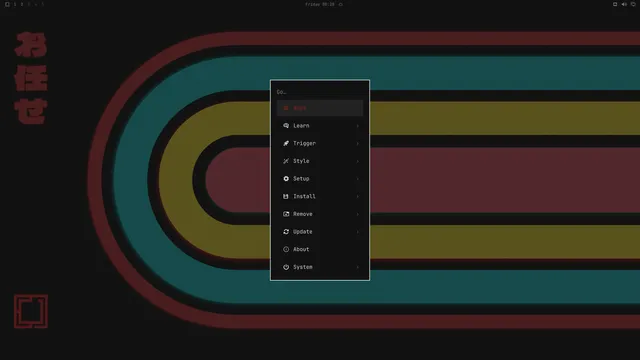Open the Remove menu entry
The height and width of the screenshot is (360, 640).
pos(320,214)
